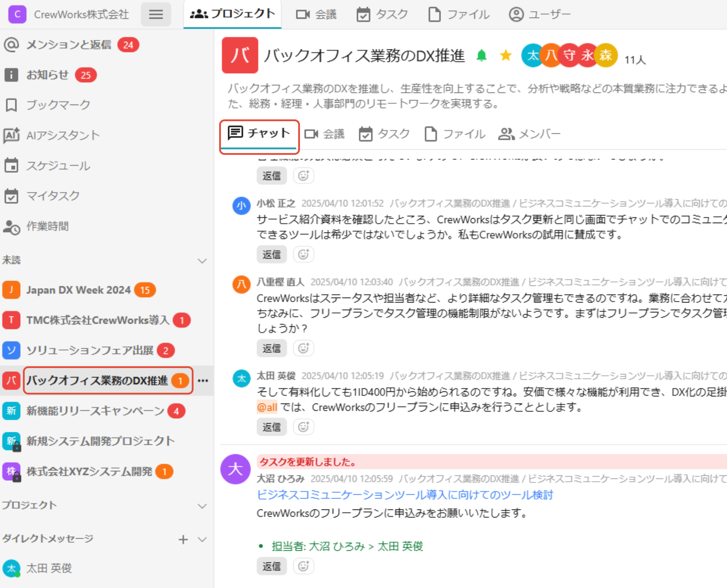The image size is (727, 588).
Task: Switch to the top 会議 tab
Action: [316, 14]
